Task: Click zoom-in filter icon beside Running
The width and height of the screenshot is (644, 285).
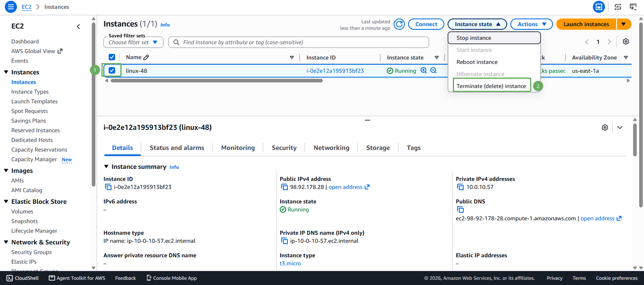Action: pos(424,70)
